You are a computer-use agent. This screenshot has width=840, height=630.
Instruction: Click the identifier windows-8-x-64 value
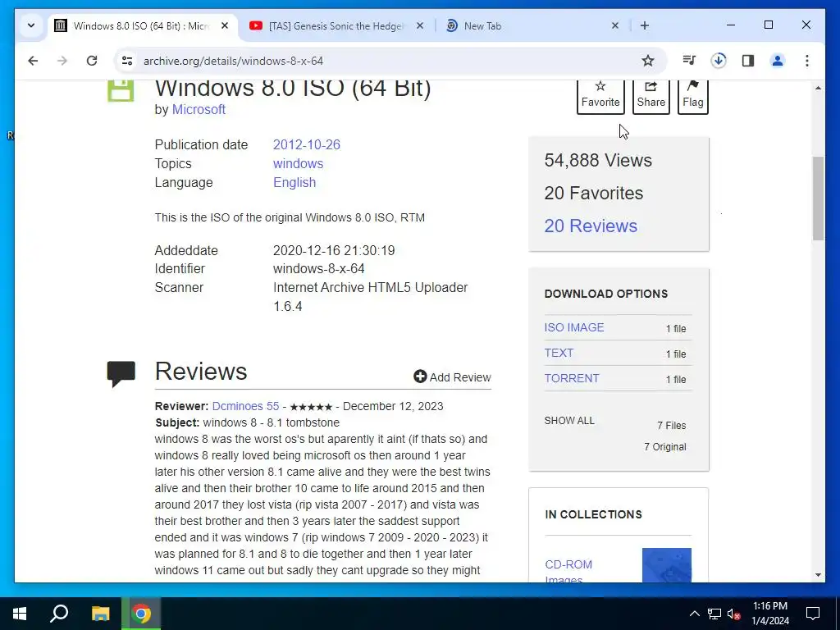pyautogui.click(x=319, y=268)
